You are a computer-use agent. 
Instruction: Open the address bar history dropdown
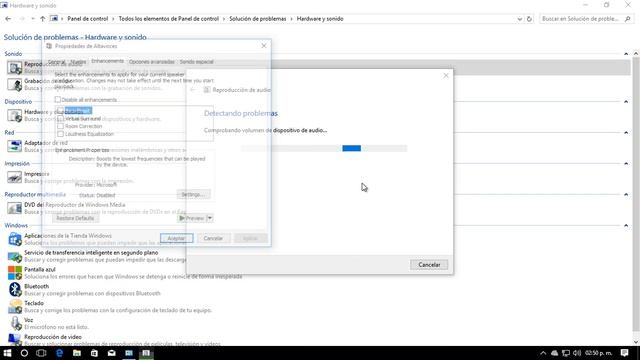pos(519,19)
